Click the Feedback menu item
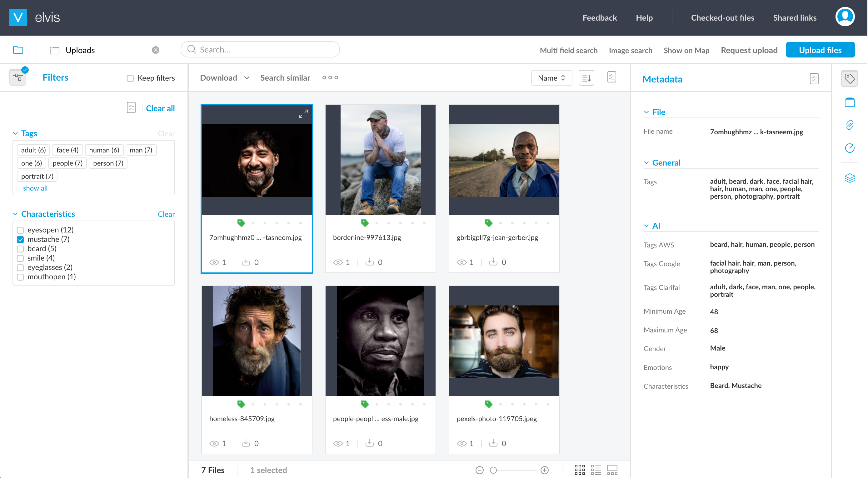 (600, 18)
